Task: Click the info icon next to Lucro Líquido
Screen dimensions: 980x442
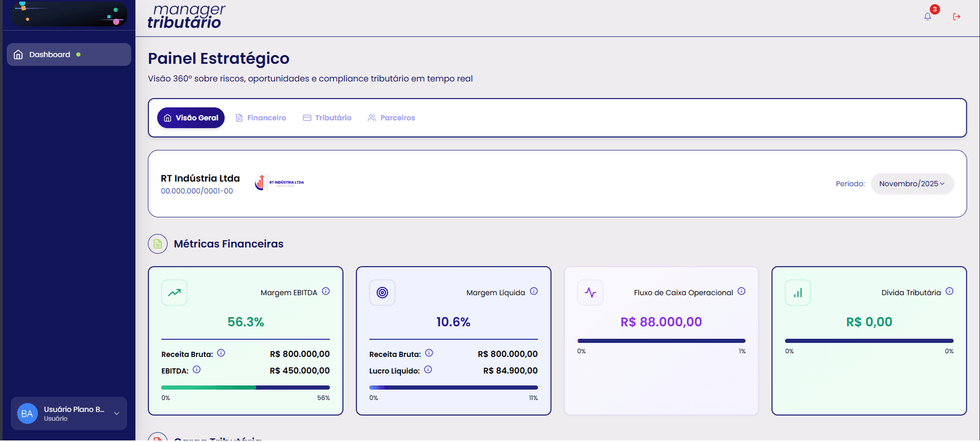Action: coord(428,370)
